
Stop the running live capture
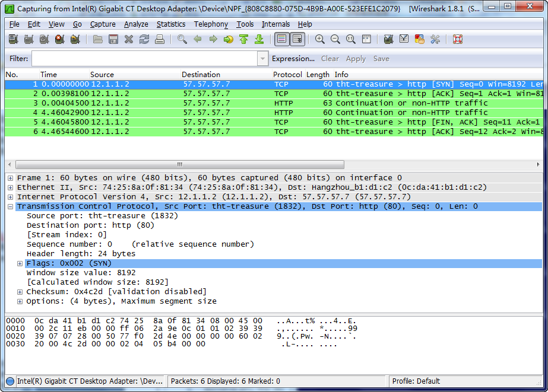tap(60, 39)
